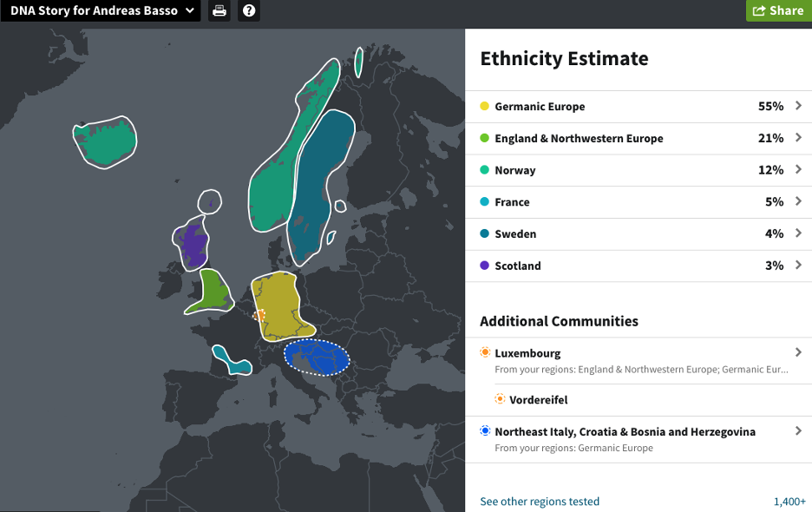Click orange Luxembourg marker on map
The height and width of the screenshot is (512, 812).
[259, 315]
